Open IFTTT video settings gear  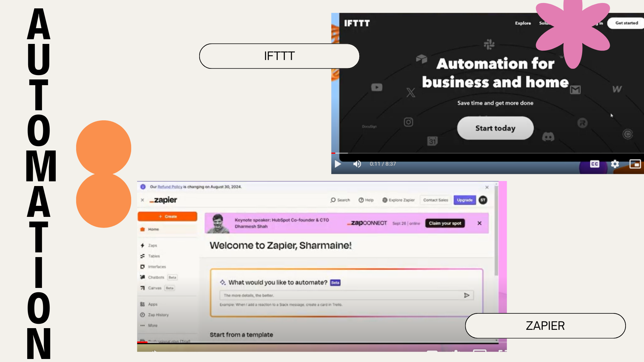pyautogui.click(x=615, y=164)
